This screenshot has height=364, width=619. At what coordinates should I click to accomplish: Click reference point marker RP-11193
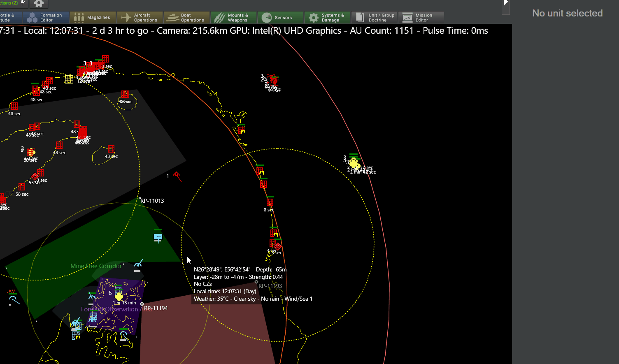pos(256,282)
